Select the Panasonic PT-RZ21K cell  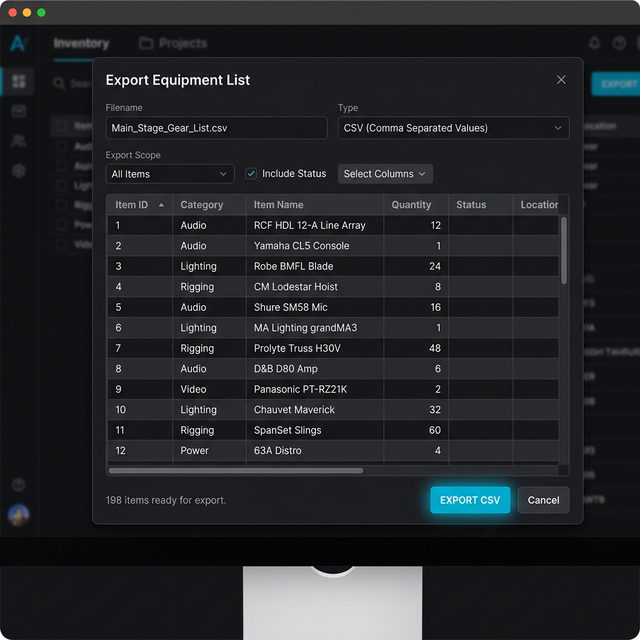(314, 389)
